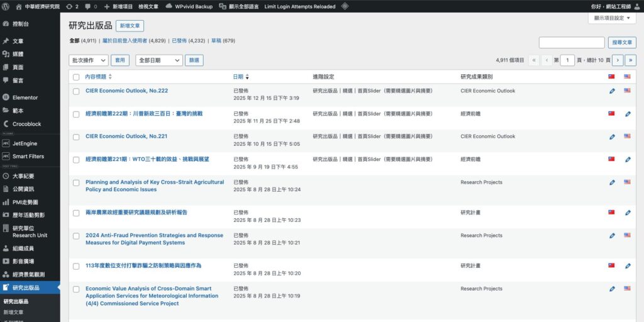Open Elementor from the sidebar

[x=25, y=97]
